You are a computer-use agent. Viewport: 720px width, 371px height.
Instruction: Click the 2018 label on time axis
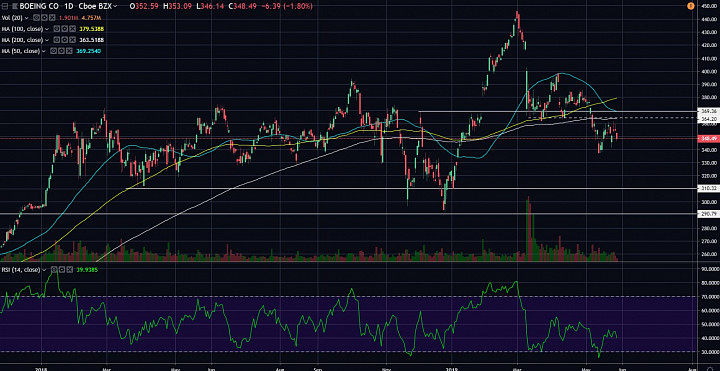[x=41, y=368]
